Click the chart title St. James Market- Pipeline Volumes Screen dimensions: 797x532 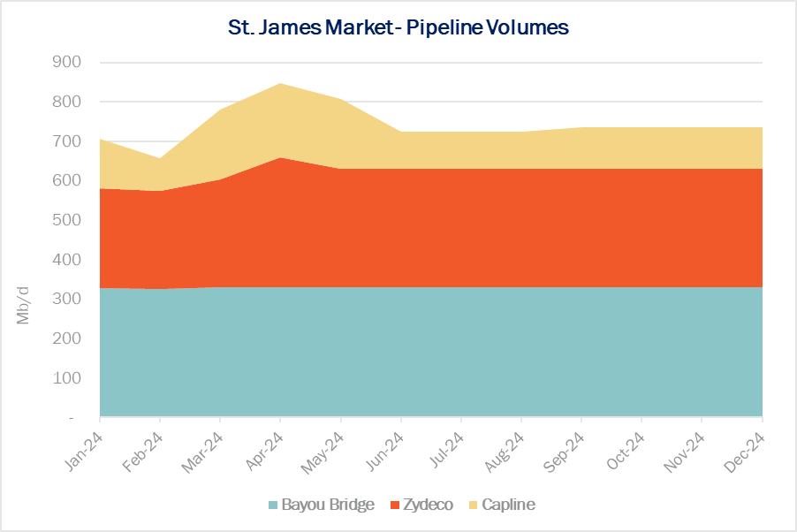[x=398, y=27]
